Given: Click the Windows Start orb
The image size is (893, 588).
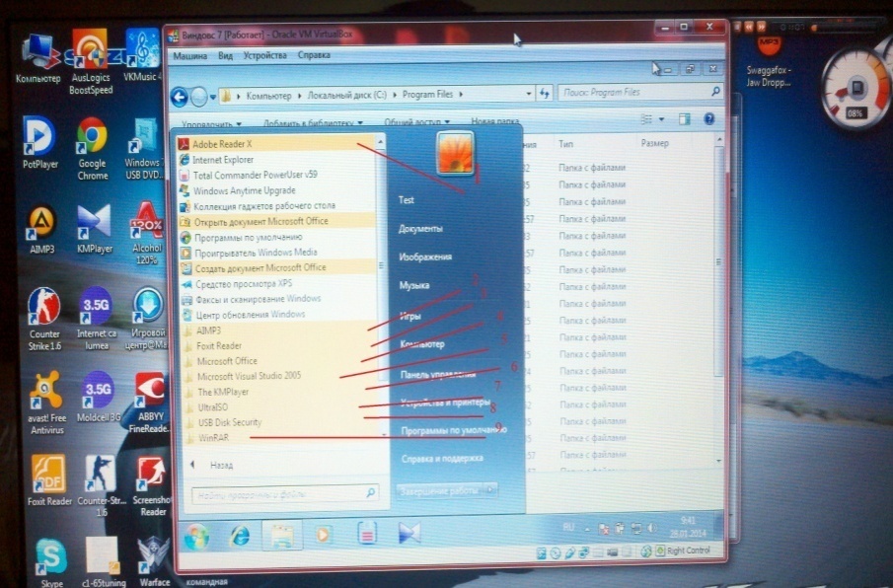Looking at the screenshot, I should (196, 536).
